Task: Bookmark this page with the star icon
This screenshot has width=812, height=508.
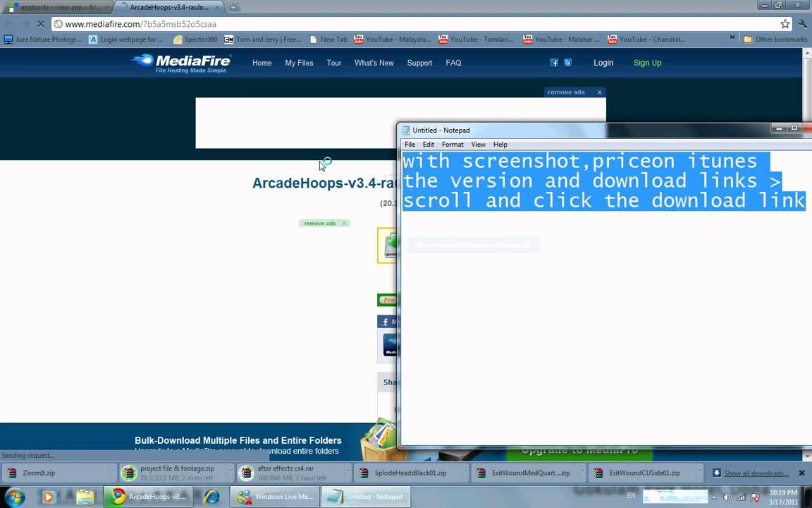Action: 785,24
